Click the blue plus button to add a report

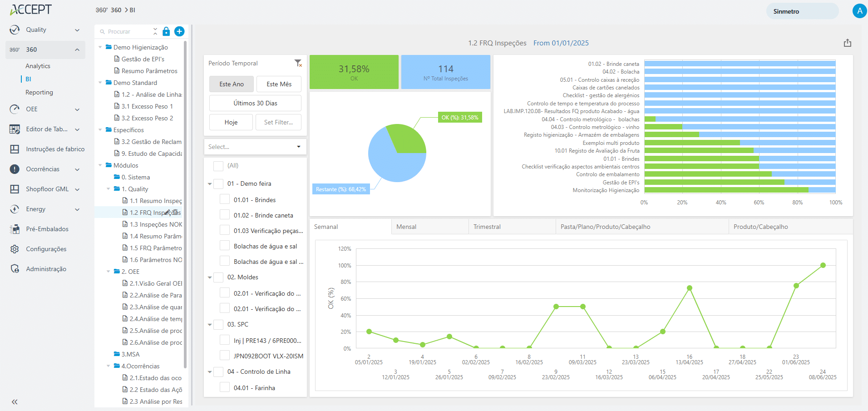(179, 31)
